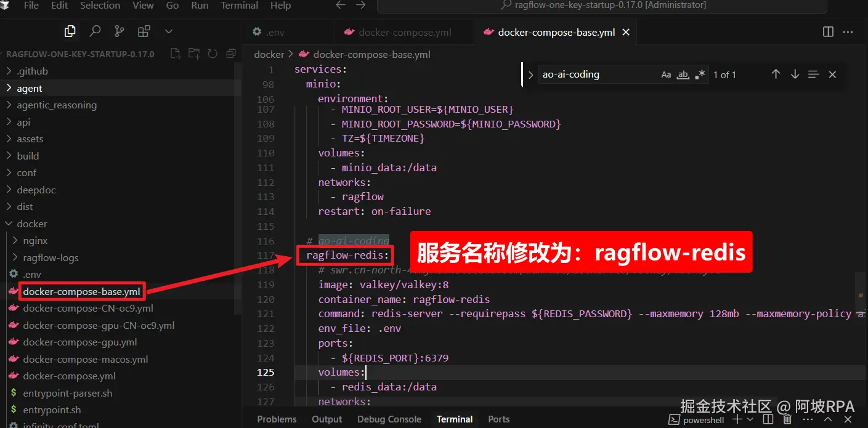868x428 pixels.
Task: Open the Run menu
Action: 200,5
